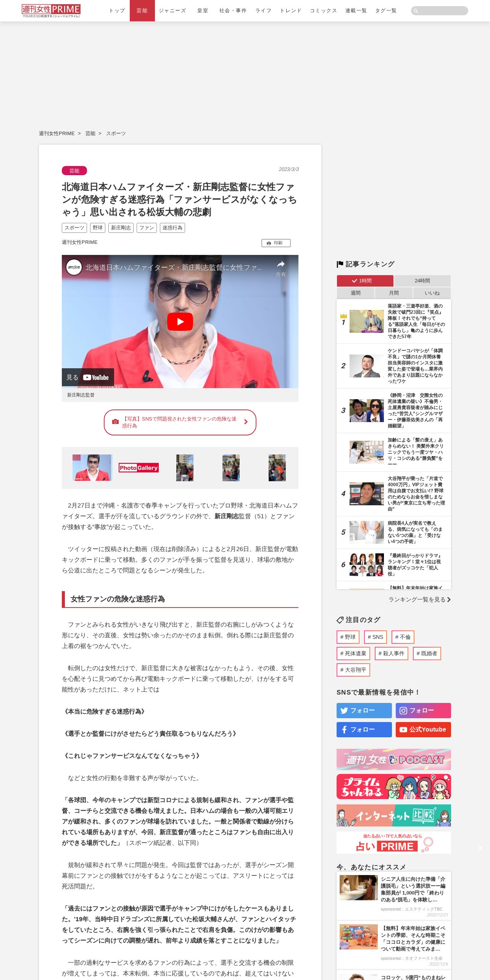The height and width of the screenshot is (980, 490).
Task: Click the # 既婚者 tag
Action: (427, 653)
